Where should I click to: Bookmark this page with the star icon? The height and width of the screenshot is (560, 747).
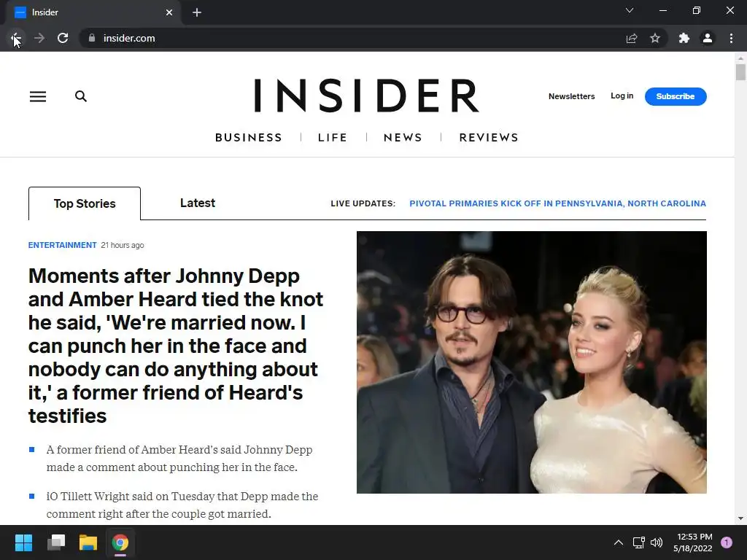tap(655, 38)
